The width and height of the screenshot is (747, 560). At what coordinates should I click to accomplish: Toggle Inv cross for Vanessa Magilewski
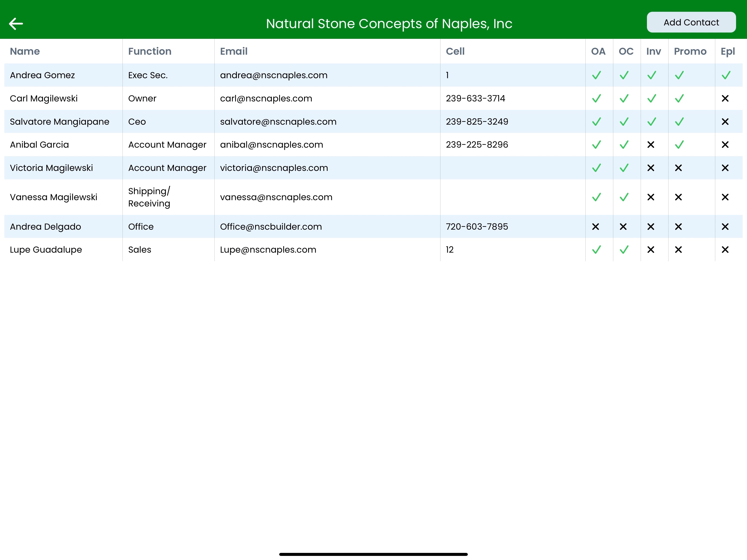[x=651, y=197]
